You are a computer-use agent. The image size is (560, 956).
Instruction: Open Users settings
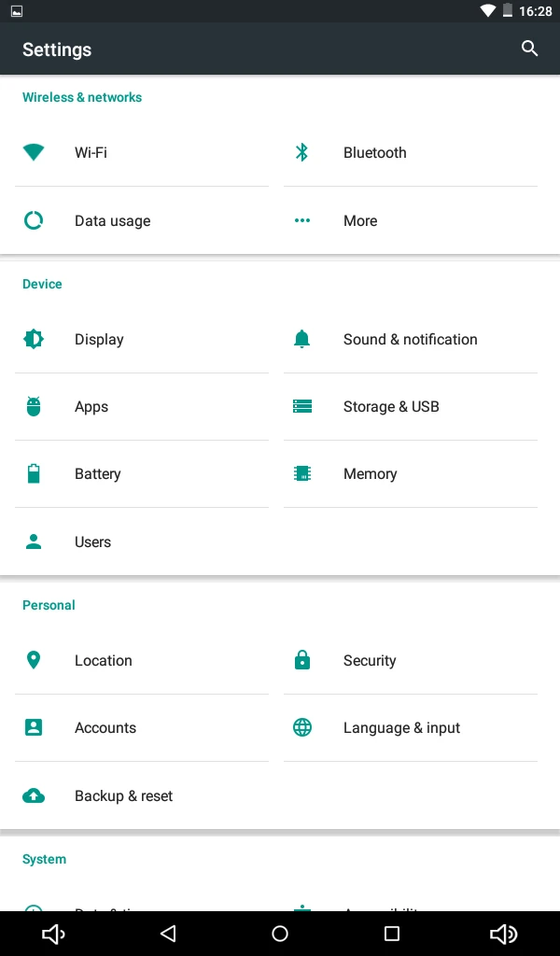coord(92,541)
